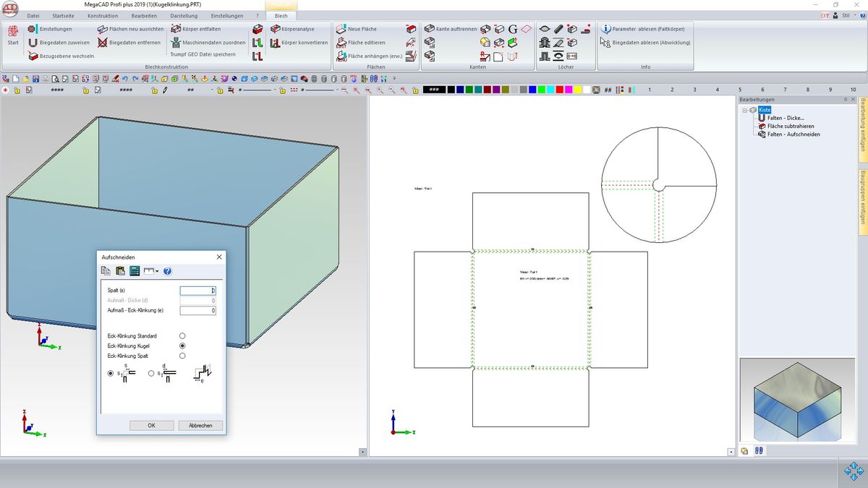Open the ruler units dropdown in dialog
Viewport: 868px width, 488px height.
pyautogui.click(x=152, y=271)
